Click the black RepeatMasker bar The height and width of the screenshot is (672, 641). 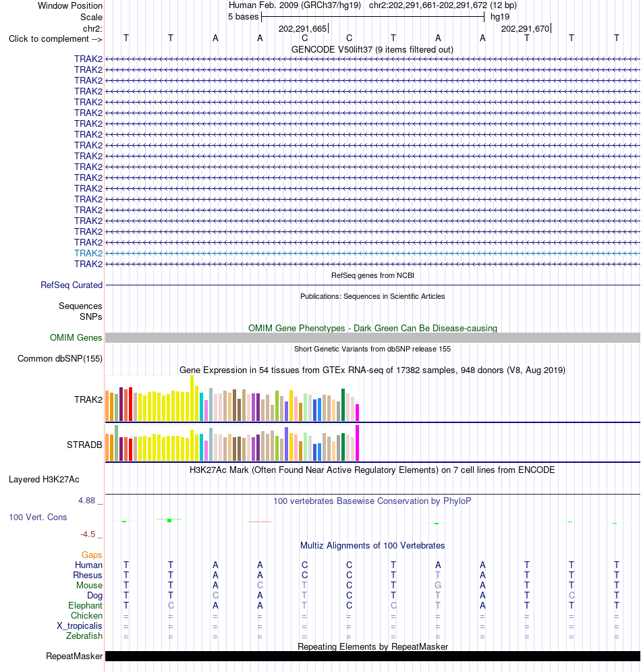coord(372,656)
